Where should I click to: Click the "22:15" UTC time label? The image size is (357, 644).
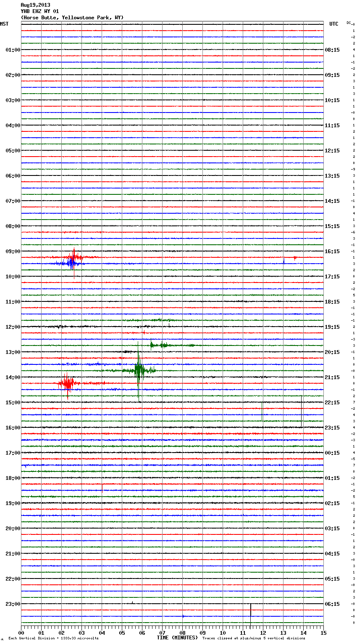coord(332,403)
